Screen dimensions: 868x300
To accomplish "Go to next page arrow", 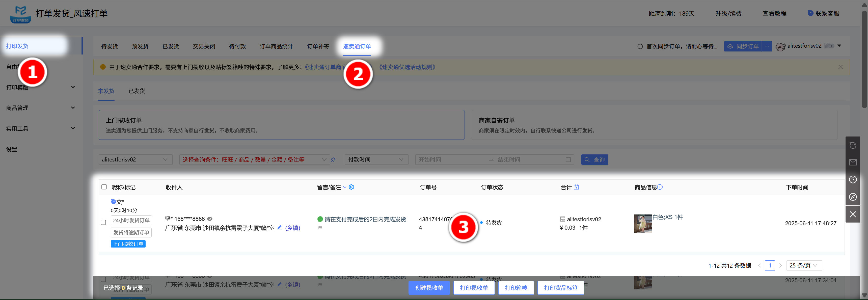I will click(780, 266).
